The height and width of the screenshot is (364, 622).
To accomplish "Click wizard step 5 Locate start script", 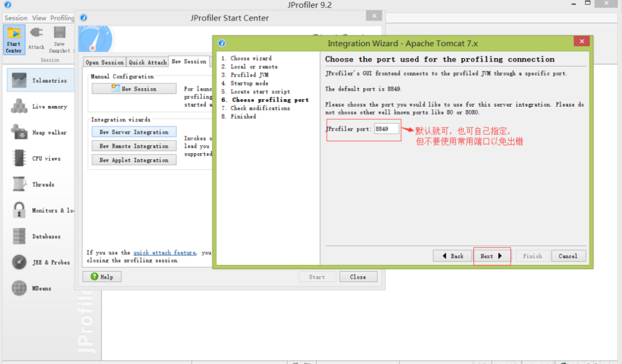I will pyautogui.click(x=256, y=92).
